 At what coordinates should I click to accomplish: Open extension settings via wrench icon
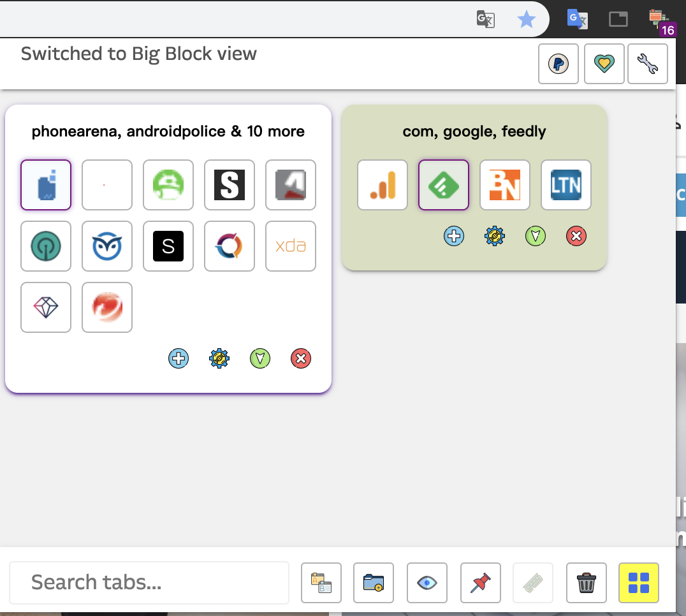[x=647, y=64]
